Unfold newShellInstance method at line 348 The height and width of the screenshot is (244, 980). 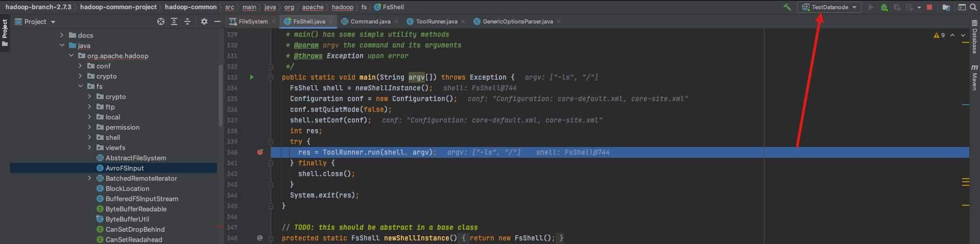point(271,238)
